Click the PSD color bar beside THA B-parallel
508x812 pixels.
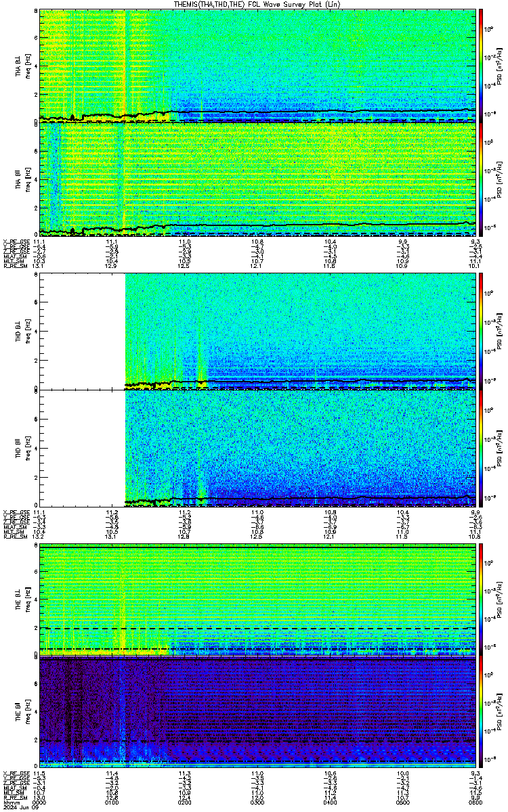click(x=481, y=179)
